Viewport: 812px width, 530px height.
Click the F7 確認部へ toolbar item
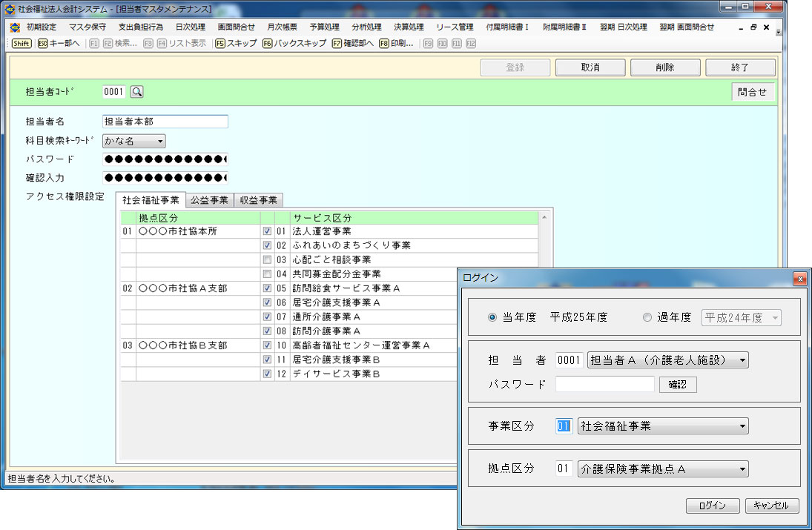coord(353,44)
